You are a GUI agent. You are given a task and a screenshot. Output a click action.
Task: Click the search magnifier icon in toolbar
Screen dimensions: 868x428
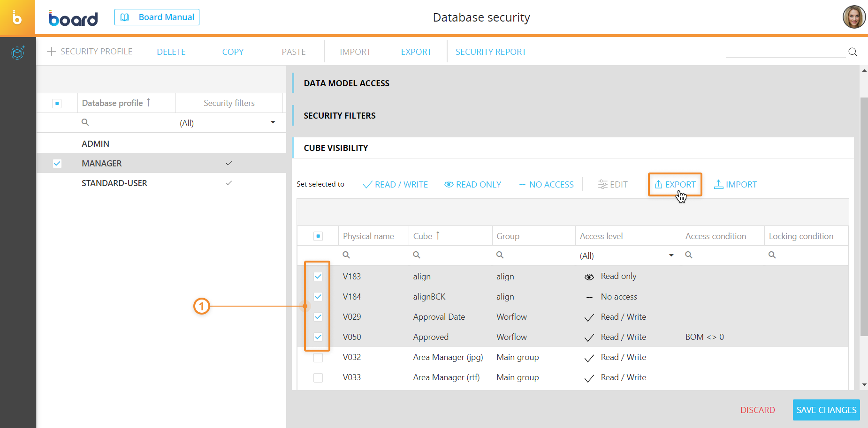(853, 52)
